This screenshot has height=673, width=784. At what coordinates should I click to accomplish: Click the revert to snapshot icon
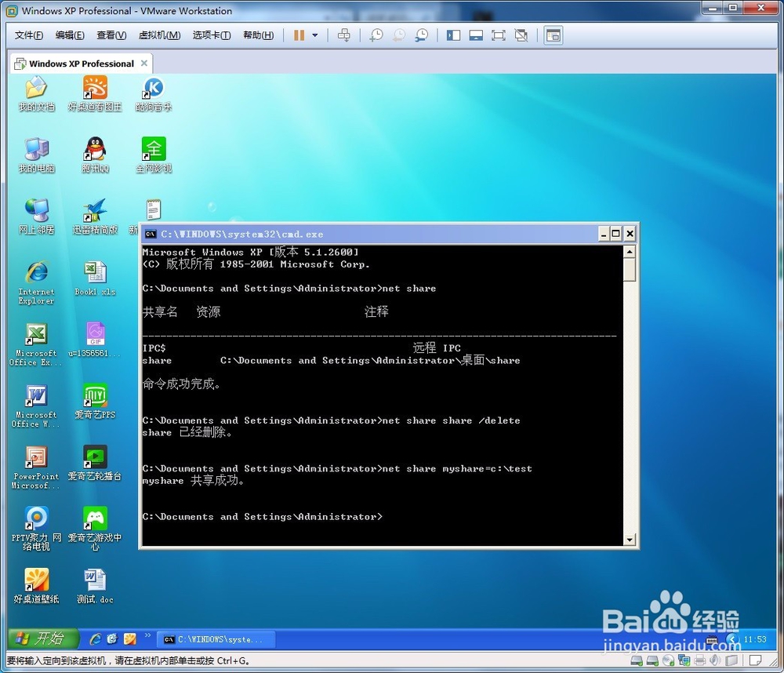coord(399,35)
